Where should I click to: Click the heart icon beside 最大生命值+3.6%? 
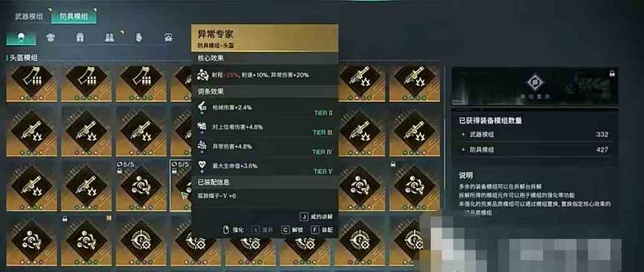click(202, 165)
